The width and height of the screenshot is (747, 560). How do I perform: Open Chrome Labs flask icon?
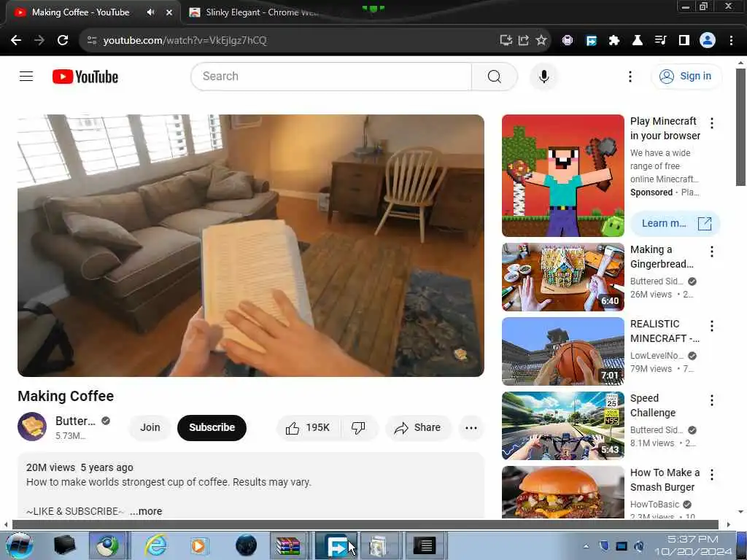click(x=637, y=41)
